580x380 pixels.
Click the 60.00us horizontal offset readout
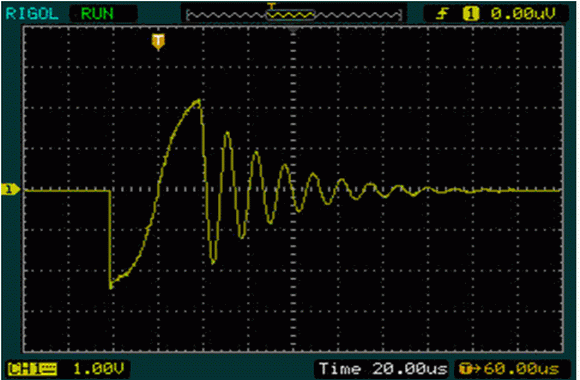(521, 369)
